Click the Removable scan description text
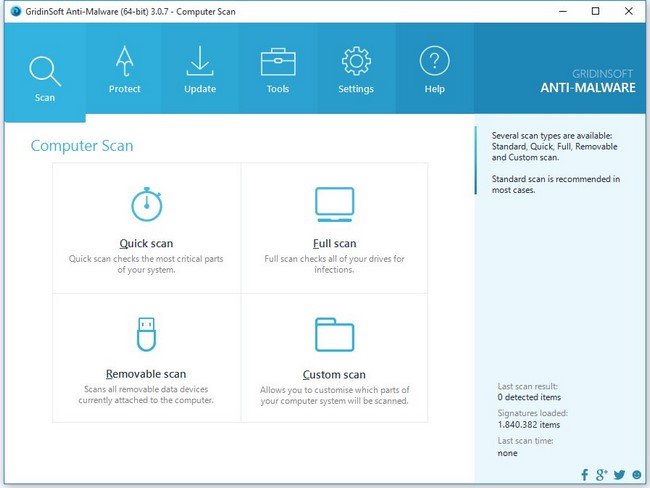Viewport: 650px width, 488px height. [146, 395]
